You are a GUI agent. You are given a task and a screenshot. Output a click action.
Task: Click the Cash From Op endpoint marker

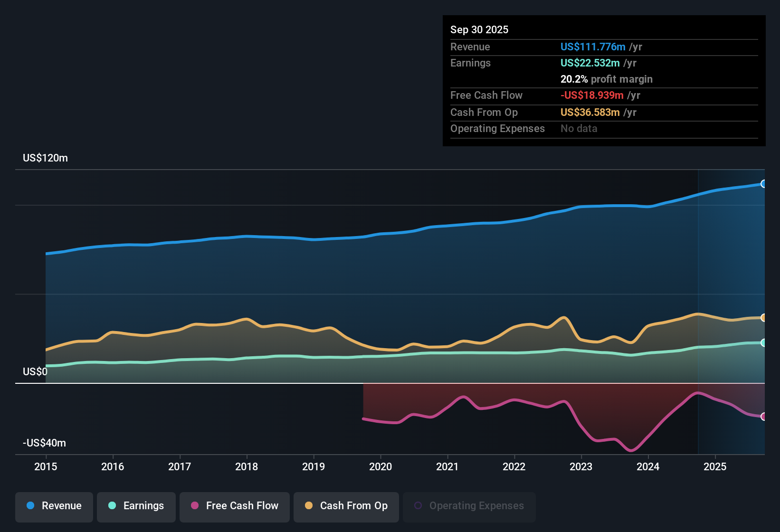[x=764, y=318]
